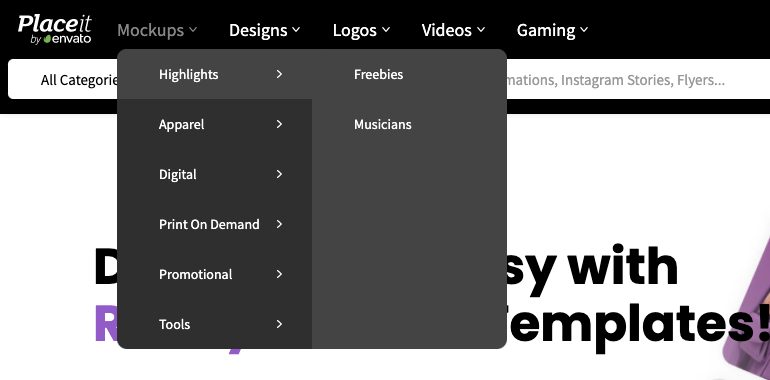Screen dimensions: 770x380
Task: Expand the Tools submenu chevron arrow
Action: tap(279, 324)
